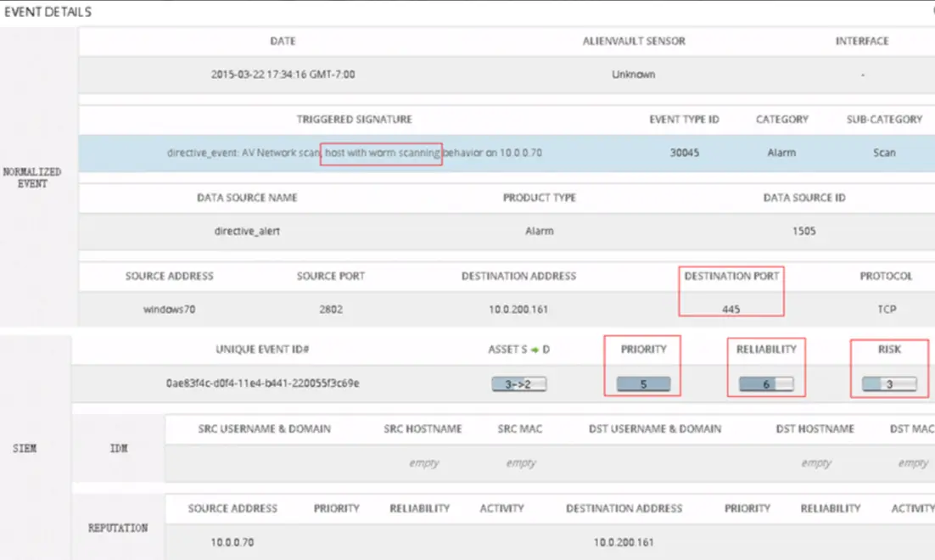This screenshot has width=935, height=560.
Task: Click the reputation source address 10.0.0.70
Action: pyautogui.click(x=232, y=542)
